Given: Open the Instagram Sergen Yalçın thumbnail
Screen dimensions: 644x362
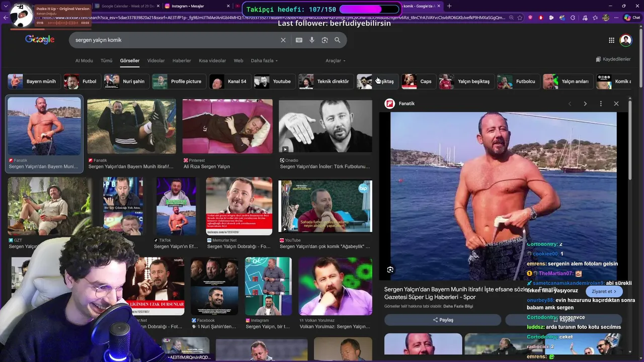Looking at the screenshot, I should click(x=268, y=287).
